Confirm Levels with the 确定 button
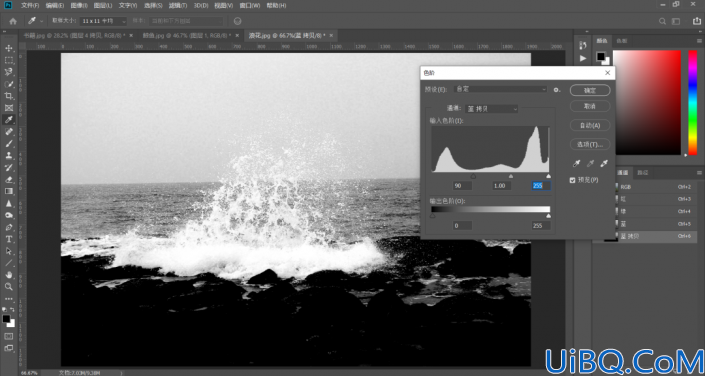705x376 pixels. click(x=590, y=90)
